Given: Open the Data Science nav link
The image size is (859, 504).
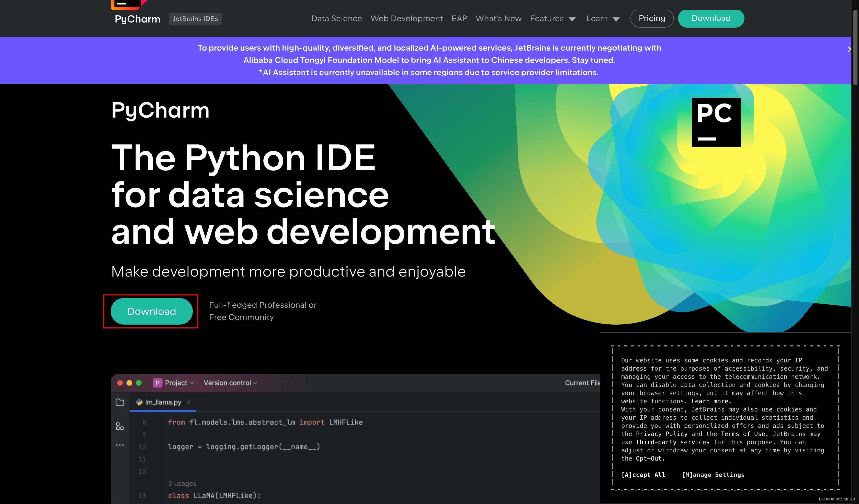Looking at the screenshot, I should 336,18.
